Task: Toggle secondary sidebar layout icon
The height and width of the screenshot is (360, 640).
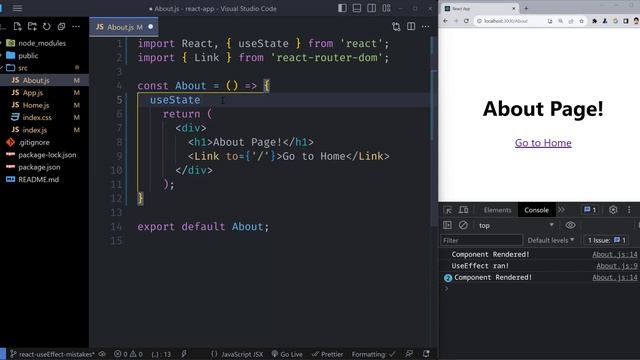Action: pyautogui.click(x=371, y=8)
